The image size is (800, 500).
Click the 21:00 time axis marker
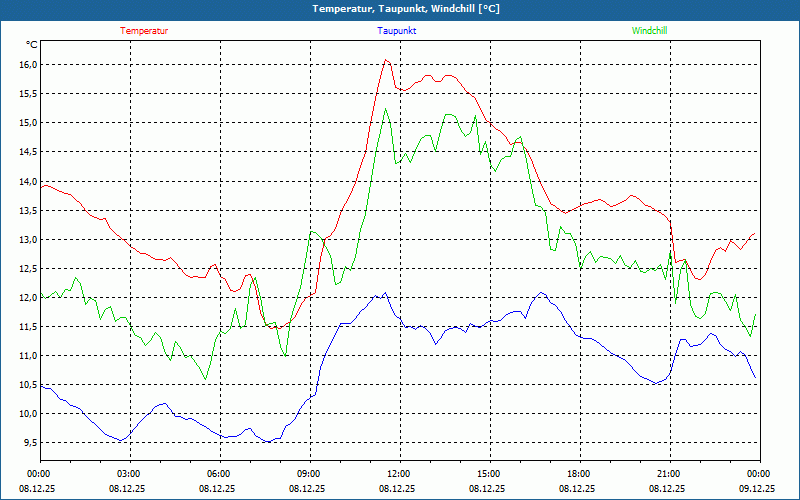668,474
